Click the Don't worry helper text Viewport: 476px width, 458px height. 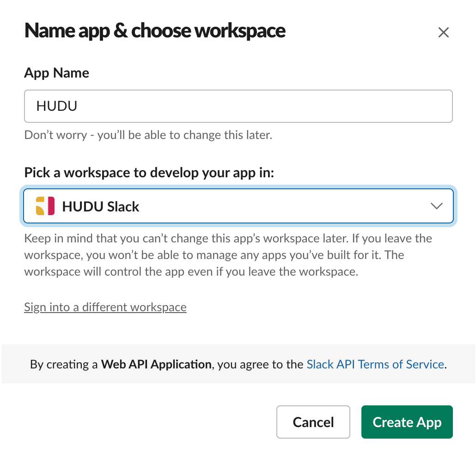pos(148,135)
